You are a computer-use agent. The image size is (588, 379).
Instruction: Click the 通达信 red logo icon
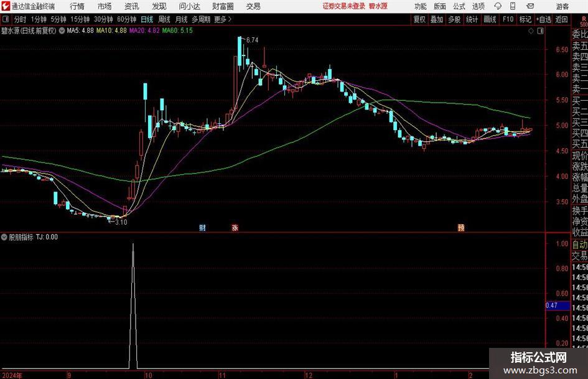[6, 6]
